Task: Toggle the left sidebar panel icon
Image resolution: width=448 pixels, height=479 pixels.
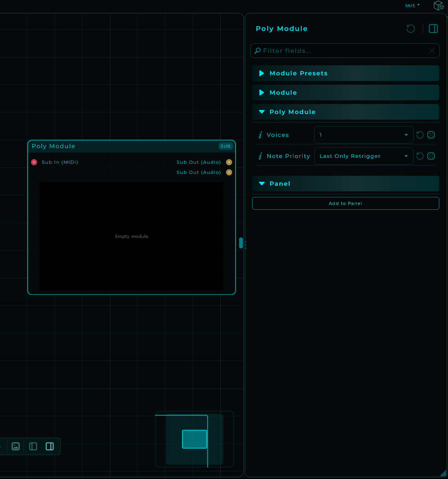Action: click(x=33, y=446)
